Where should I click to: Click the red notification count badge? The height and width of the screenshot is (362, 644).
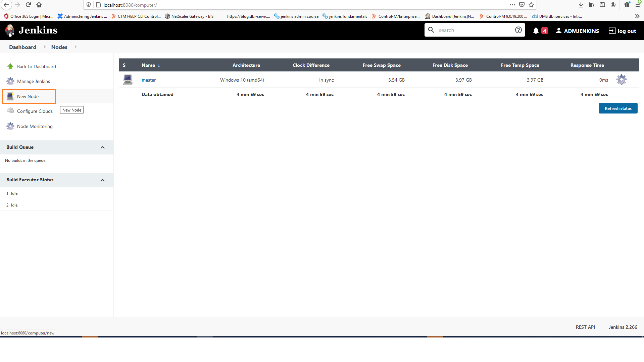pyautogui.click(x=545, y=31)
